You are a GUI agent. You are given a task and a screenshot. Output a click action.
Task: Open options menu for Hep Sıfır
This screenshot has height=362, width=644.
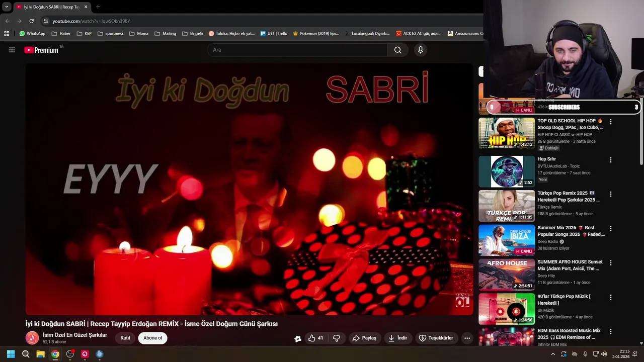point(611,160)
